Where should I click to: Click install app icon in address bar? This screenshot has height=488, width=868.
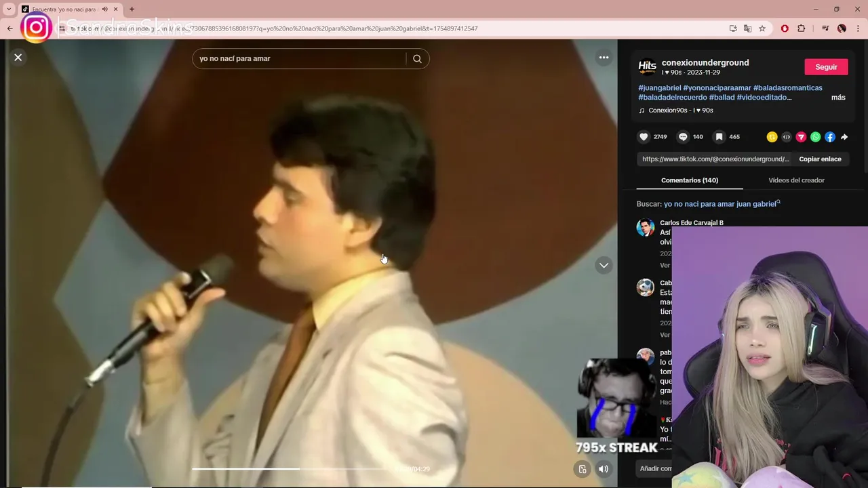(x=733, y=28)
